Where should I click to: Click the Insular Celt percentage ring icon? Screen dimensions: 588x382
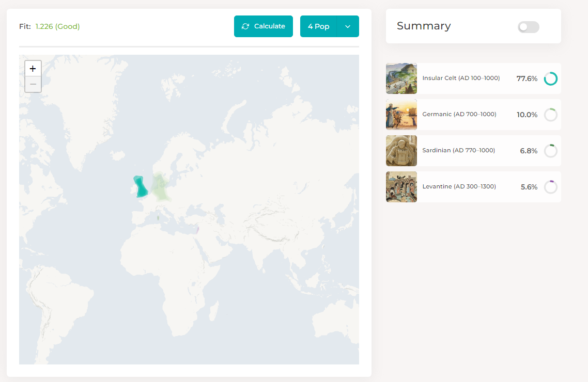pyautogui.click(x=550, y=78)
